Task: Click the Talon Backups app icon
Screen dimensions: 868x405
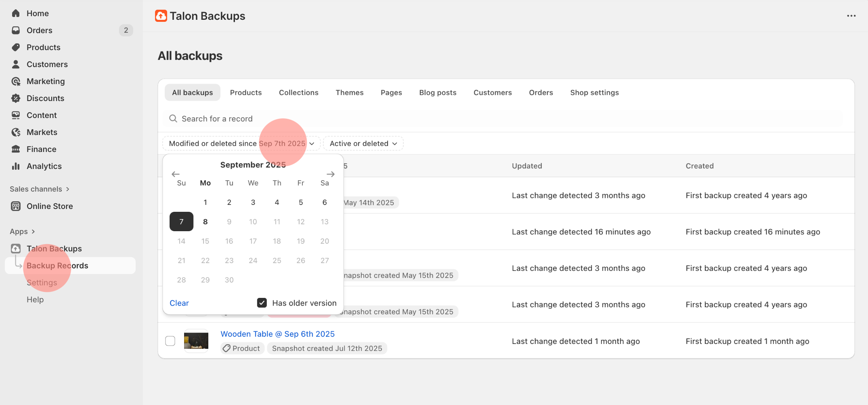Action: click(x=16, y=248)
